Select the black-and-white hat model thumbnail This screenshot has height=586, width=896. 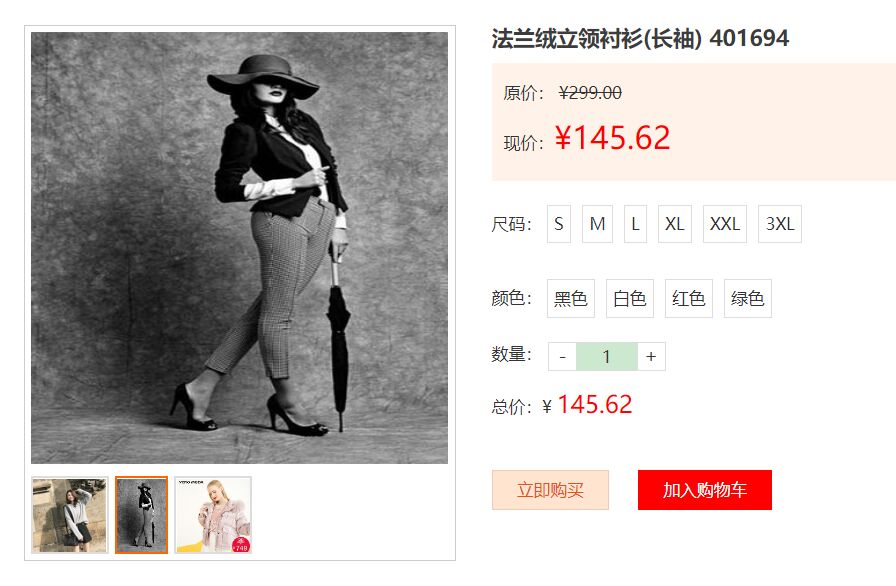click(141, 515)
